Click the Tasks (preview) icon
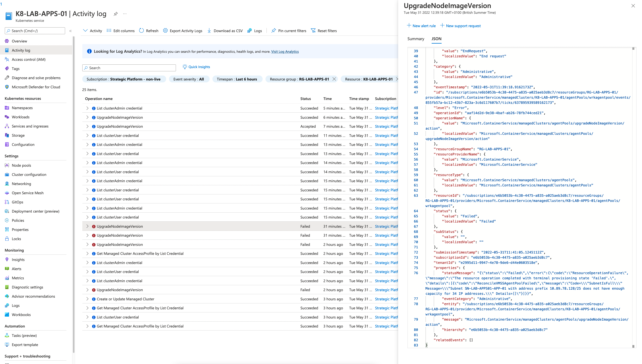Viewport: 642px width, 364px height. (7, 336)
